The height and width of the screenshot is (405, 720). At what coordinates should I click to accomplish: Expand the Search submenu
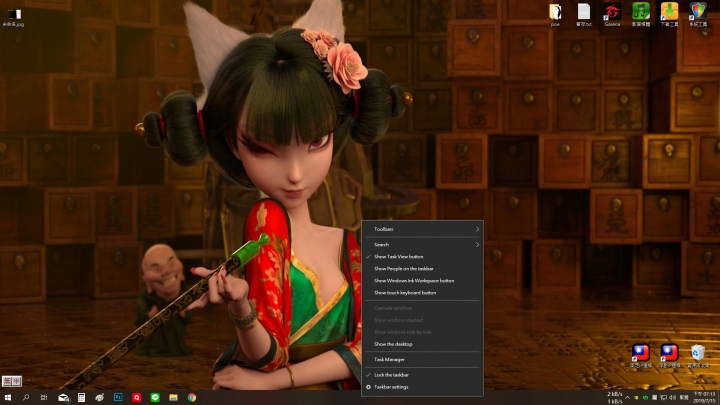click(x=422, y=245)
